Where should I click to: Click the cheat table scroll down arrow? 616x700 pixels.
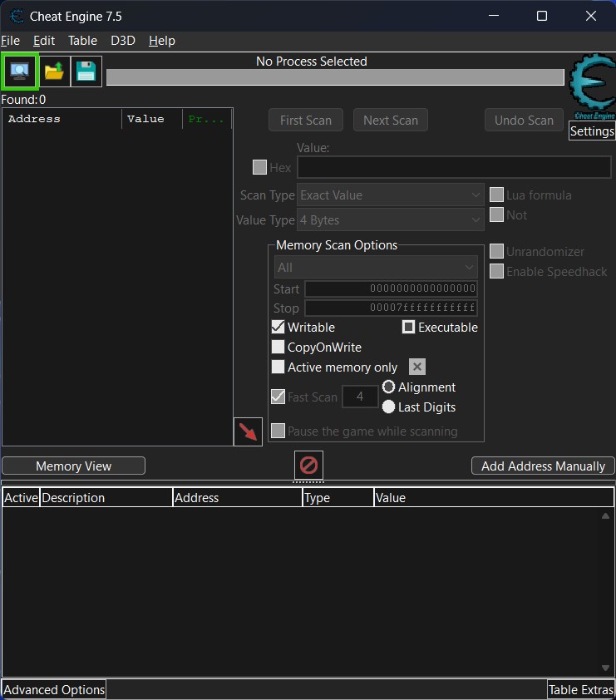[605, 668]
